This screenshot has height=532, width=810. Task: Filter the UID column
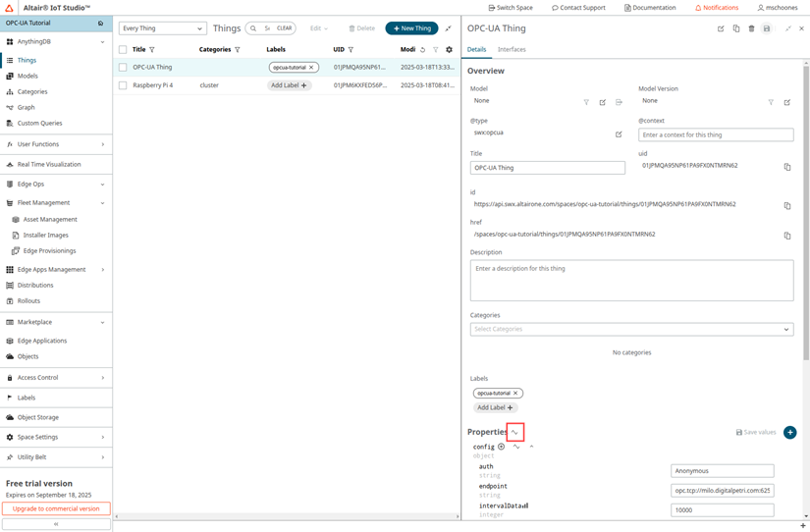351,50
